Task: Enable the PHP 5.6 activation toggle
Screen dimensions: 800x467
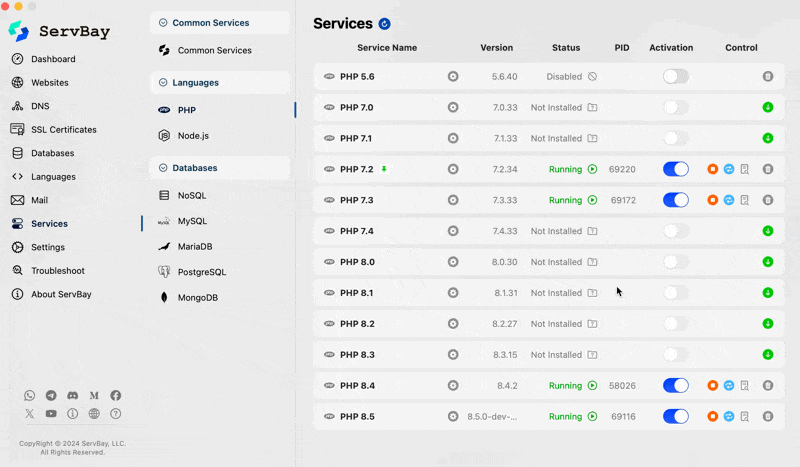Action: (x=676, y=76)
